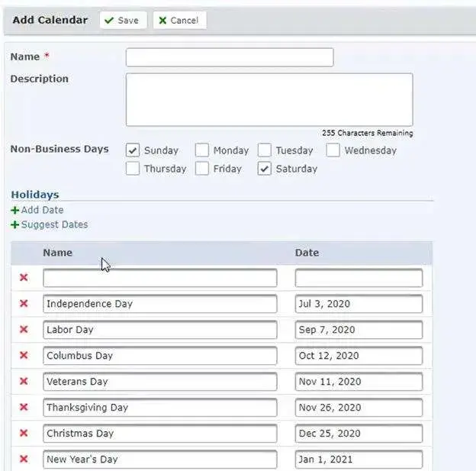Focus the calendar Name field

(x=230, y=57)
